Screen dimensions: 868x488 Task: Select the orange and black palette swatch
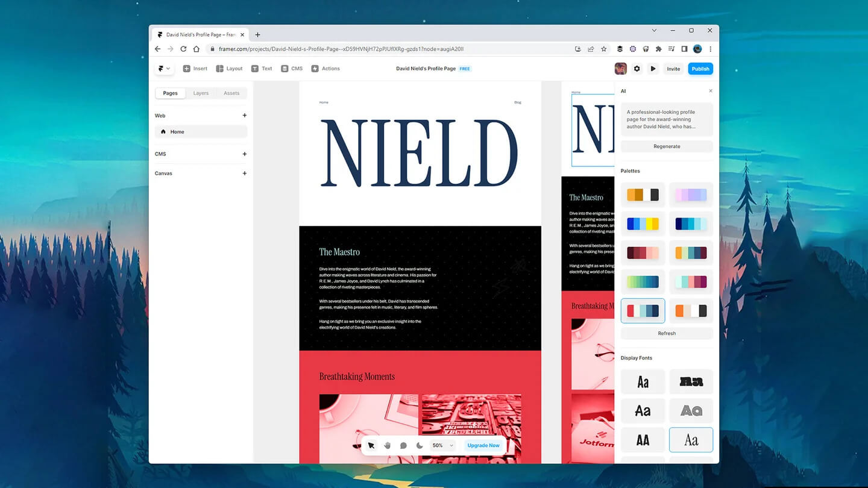[643, 194]
